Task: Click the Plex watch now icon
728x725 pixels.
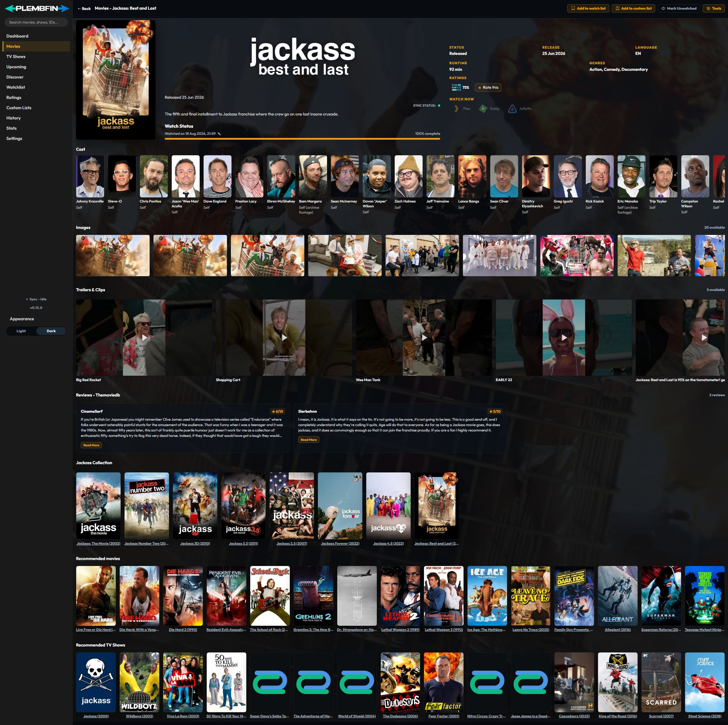Action: tap(456, 109)
